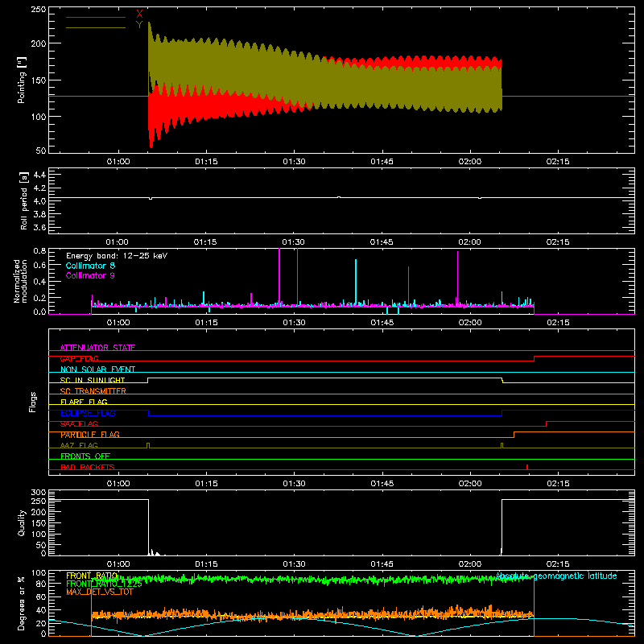Click the 'Degrees or %' axis title
This screenshot has width=644, height=644.
coord(22,603)
